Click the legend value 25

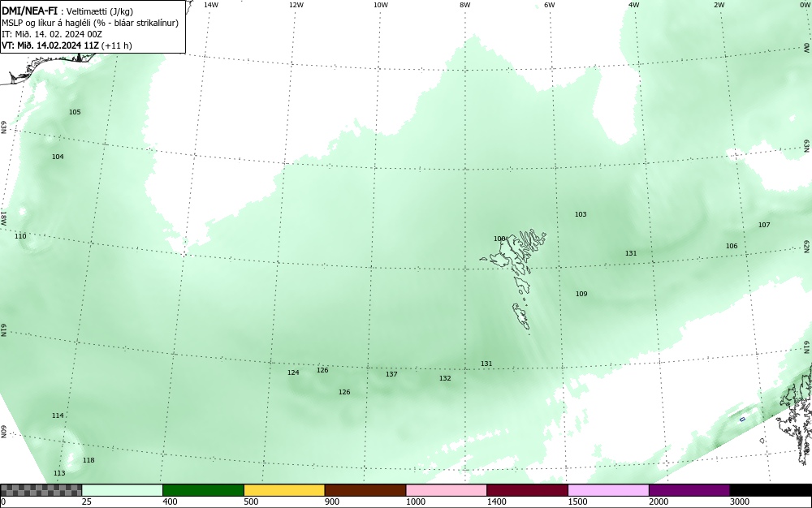pyautogui.click(x=87, y=502)
